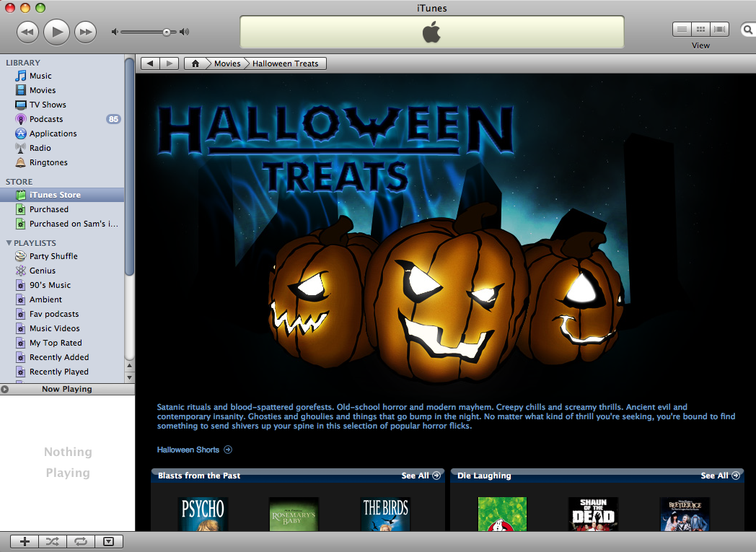
Task: See All in Die Laughing
Action: 721,476
